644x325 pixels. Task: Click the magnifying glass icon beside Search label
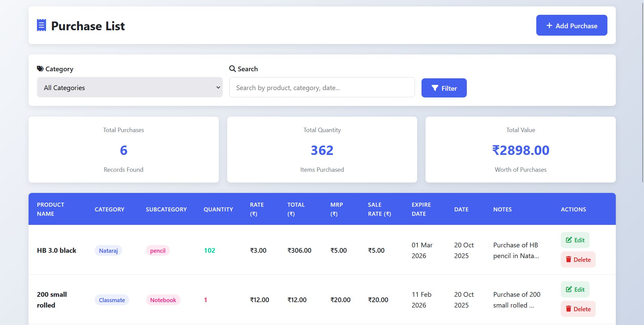(x=233, y=69)
